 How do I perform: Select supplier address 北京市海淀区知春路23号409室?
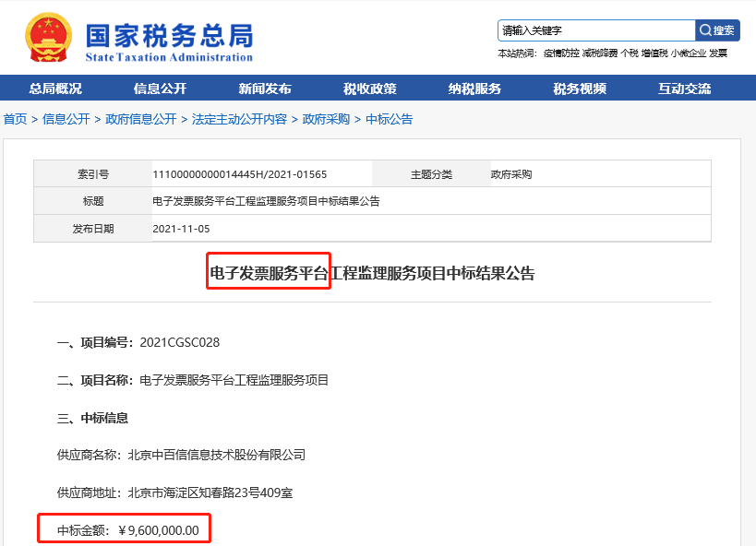click(x=210, y=493)
